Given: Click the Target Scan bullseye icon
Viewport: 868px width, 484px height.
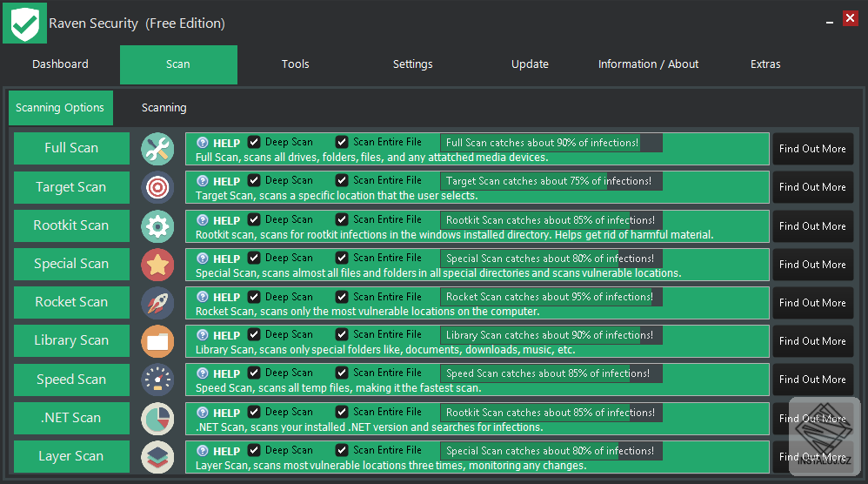Looking at the screenshot, I should pos(157,188).
